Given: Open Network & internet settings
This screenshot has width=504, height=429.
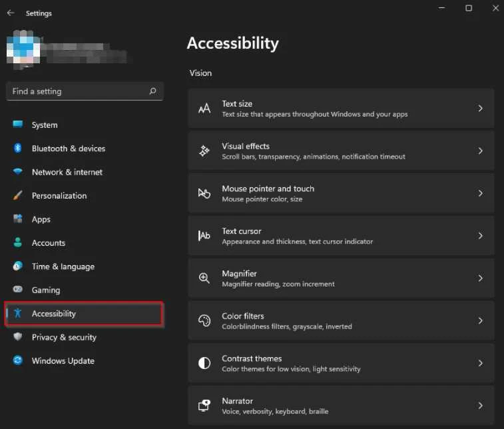Looking at the screenshot, I should (x=67, y=172).
